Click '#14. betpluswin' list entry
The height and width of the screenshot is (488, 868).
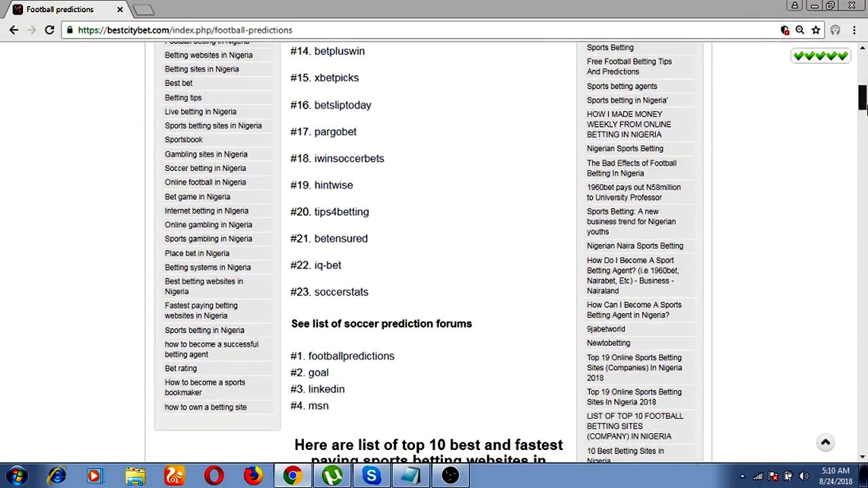[x=328, y=51]
